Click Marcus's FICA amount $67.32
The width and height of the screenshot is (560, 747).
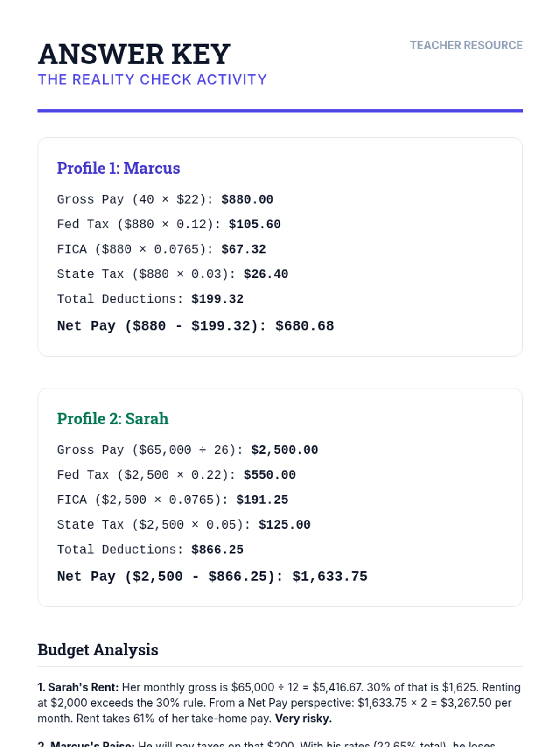243,249
